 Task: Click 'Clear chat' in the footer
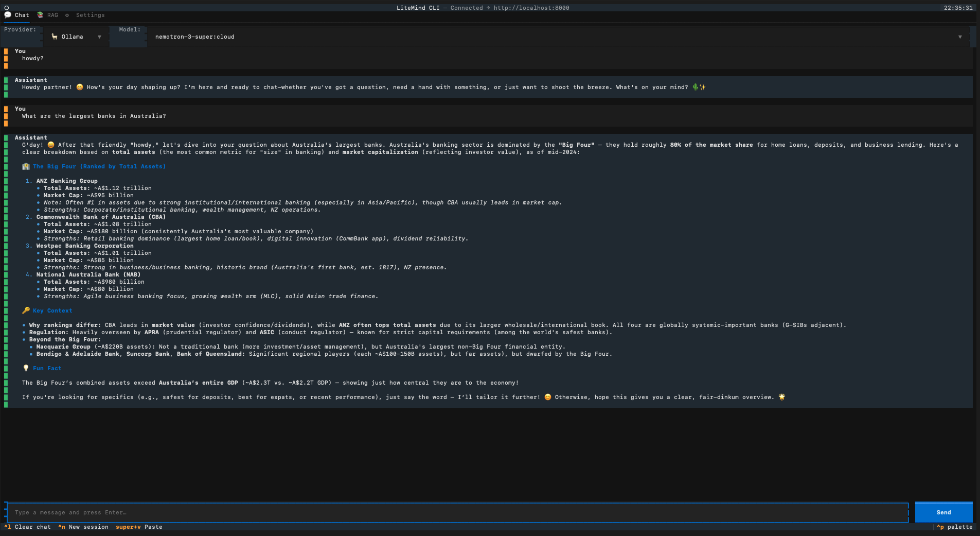coord(28,527)
